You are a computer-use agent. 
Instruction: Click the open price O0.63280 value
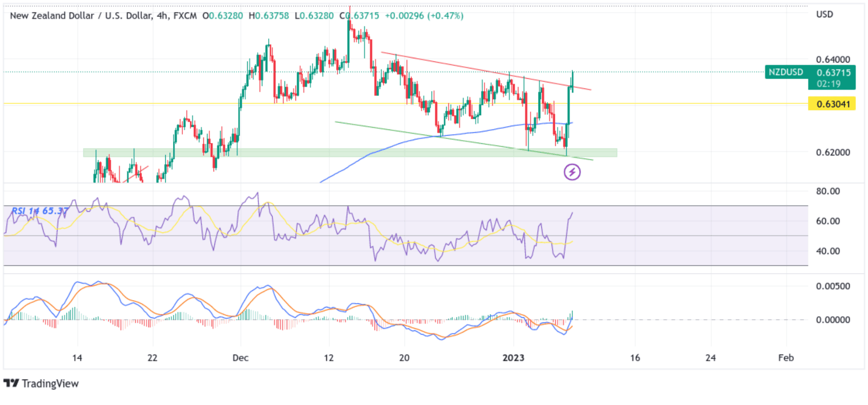tap(223, 15)
